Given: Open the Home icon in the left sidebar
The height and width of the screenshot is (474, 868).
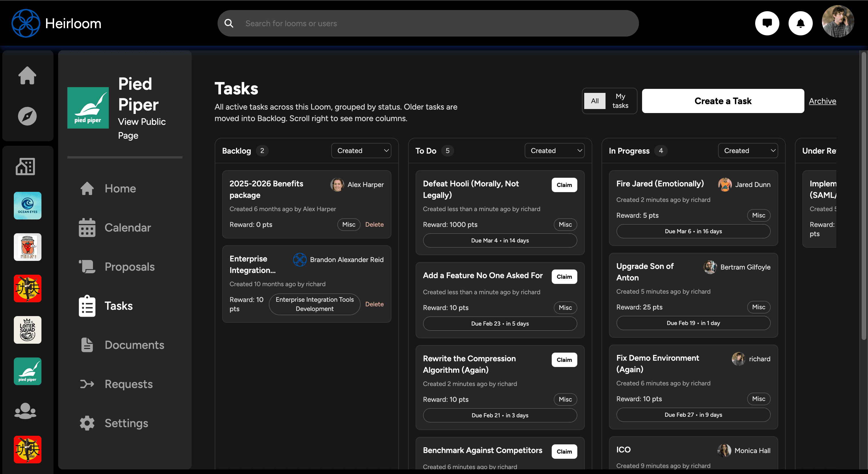Looking at the screenshot, I should (x=27, y=75).
